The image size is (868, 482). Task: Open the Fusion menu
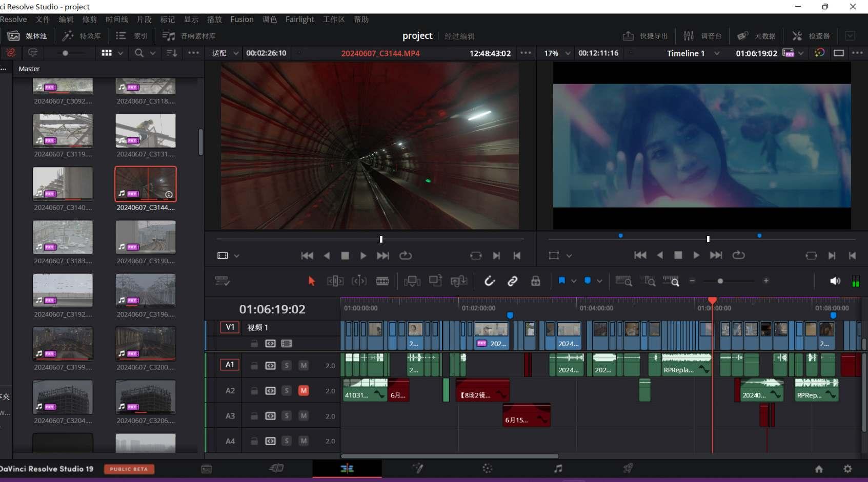click(x=241, y=19)
